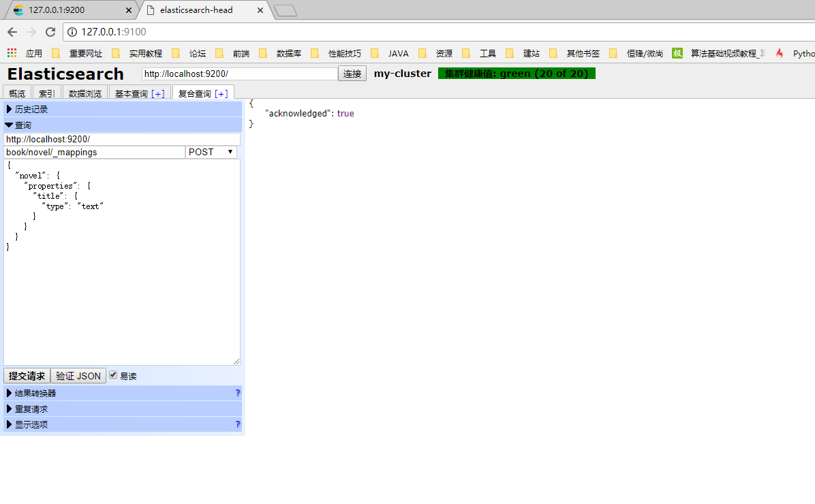The width and height of the screenshot is (815, 504).
Task: Open the 恒锋/微尚 bookmark folder
Action: click(x=636, y=54)
